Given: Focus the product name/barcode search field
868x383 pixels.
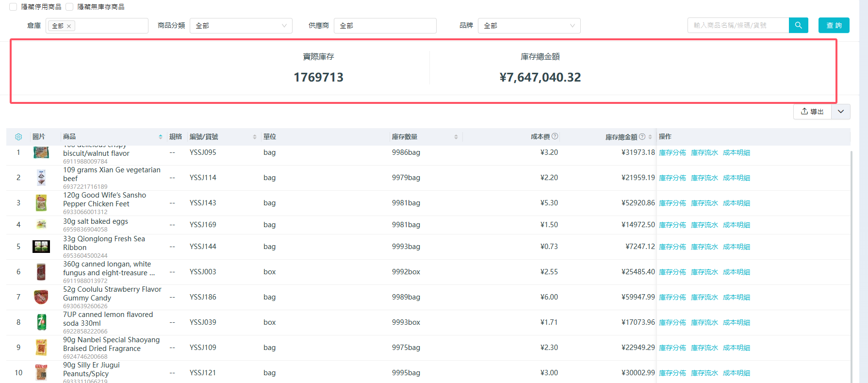Looking at the screenshot, I should [x=737, y=25].
